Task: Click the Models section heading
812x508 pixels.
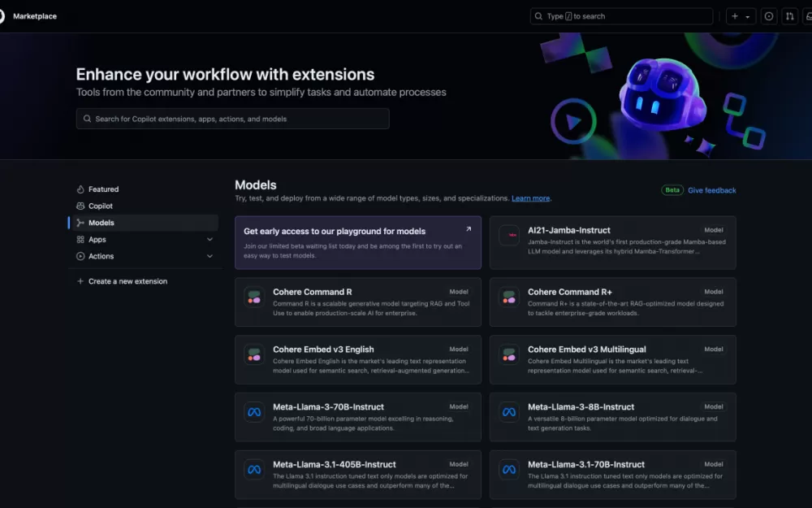Action: tap(255, 185)
